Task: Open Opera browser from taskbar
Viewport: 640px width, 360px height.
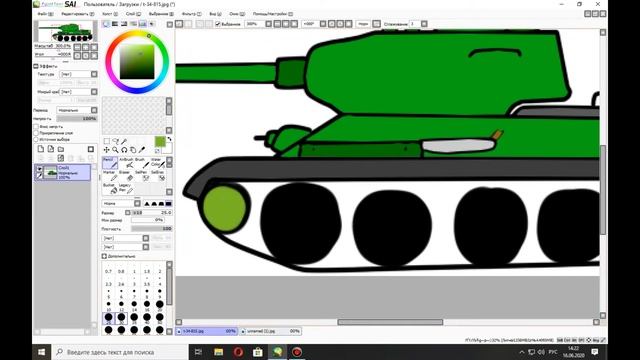Action: [238, 352]
